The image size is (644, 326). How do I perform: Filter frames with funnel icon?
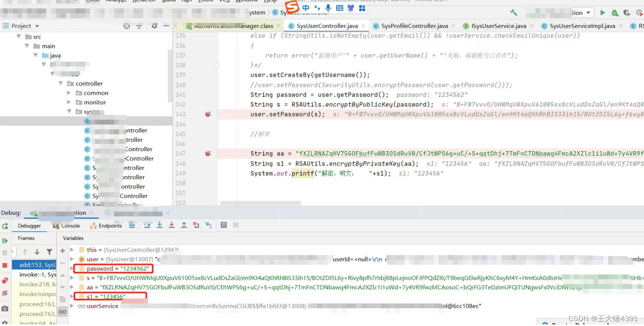[49, 252]
